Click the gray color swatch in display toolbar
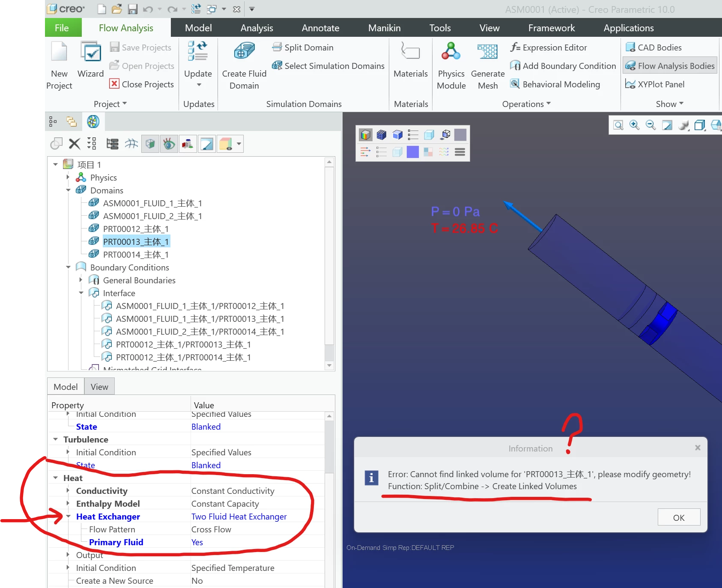The width and height of the screenshot is (722, 588). (x=460, y=135)
